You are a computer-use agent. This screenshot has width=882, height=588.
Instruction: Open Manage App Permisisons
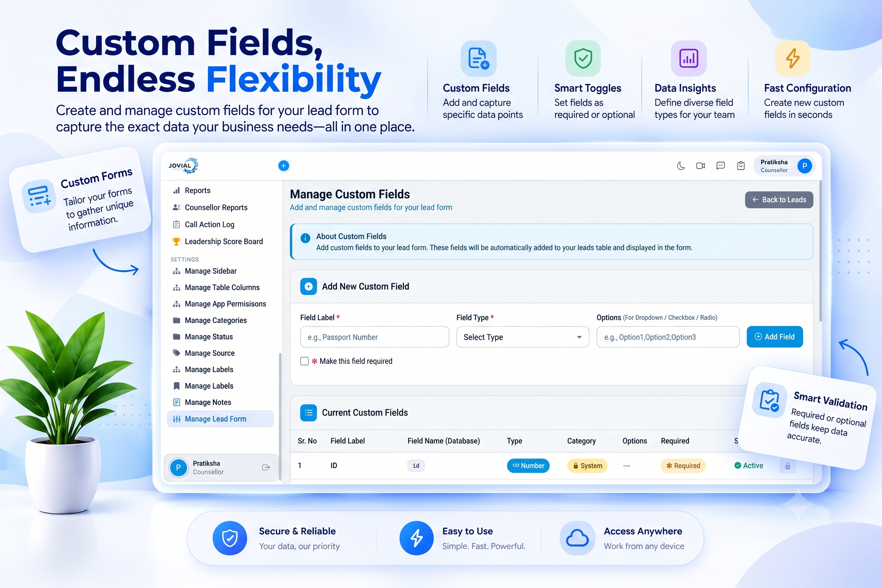pos(219,304)
